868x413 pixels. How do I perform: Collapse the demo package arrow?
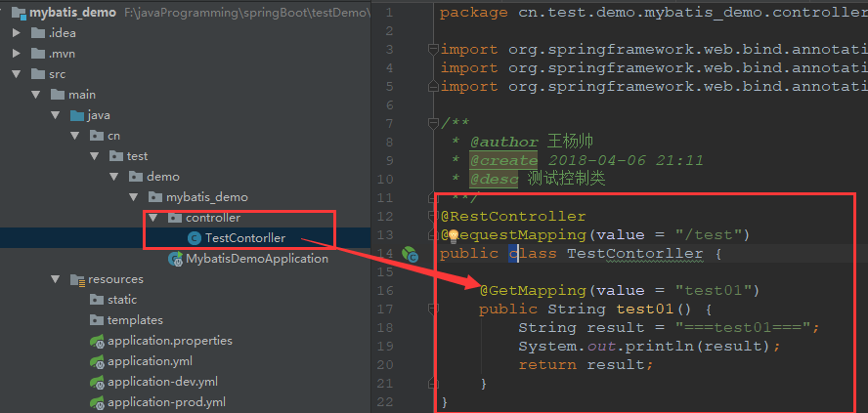click(114, 177)
